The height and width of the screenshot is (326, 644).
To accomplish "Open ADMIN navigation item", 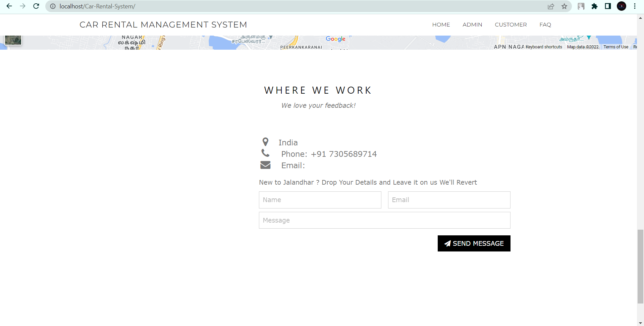I will (472, 25).
